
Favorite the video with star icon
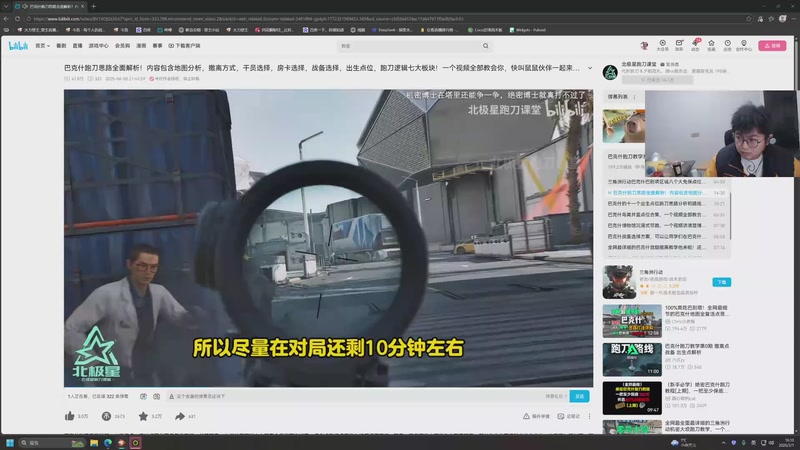[x=143, y=416]
